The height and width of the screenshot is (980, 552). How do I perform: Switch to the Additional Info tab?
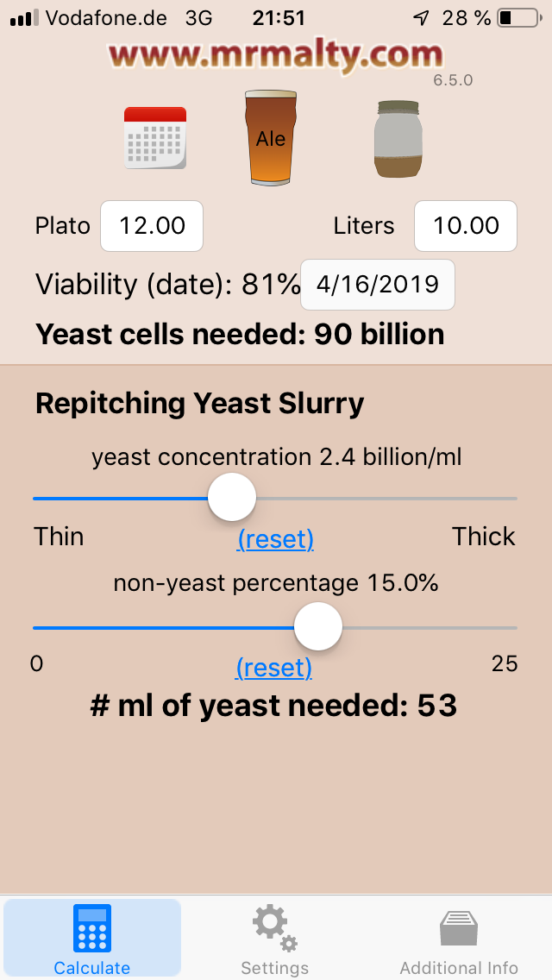pyautogui.click(x=459, y=938)
